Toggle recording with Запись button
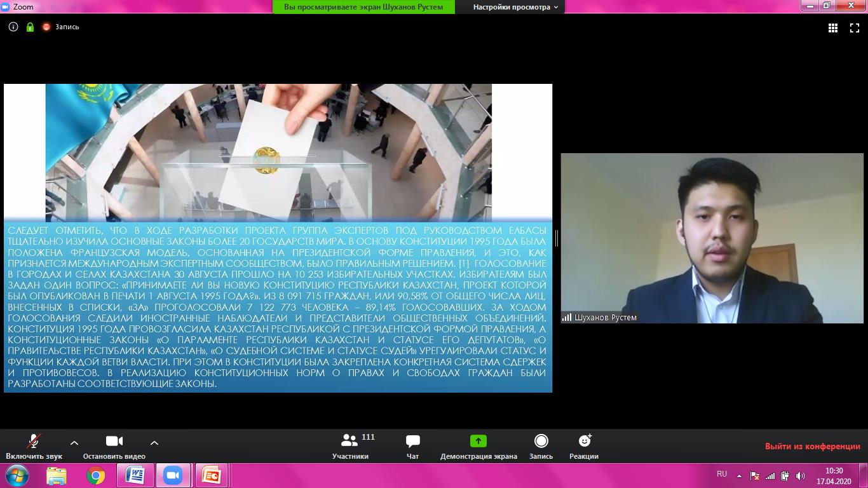This screenshot has height=488, width=868. [x=541, y=447]
